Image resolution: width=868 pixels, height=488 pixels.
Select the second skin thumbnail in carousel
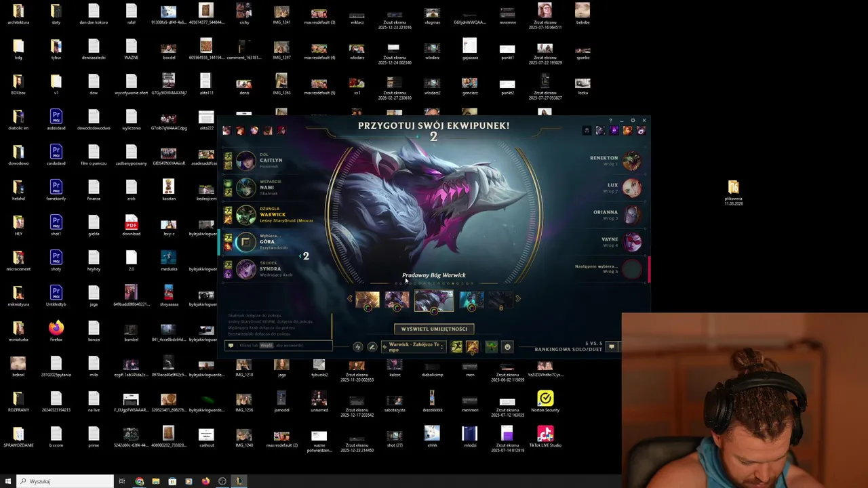tap(397, 299)
